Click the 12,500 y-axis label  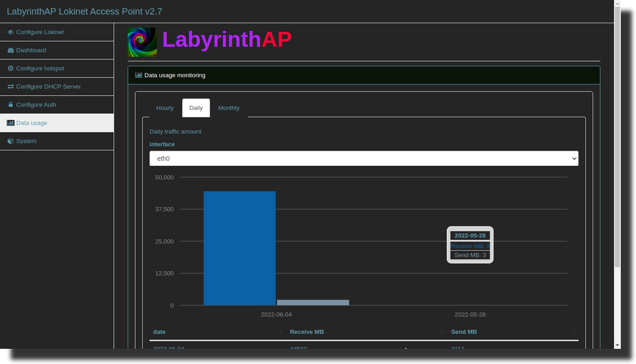click(164, 273)
